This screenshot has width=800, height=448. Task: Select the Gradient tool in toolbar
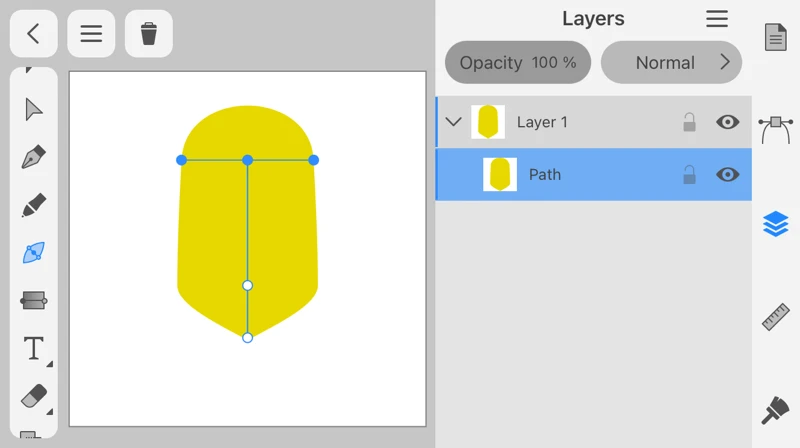33,300
